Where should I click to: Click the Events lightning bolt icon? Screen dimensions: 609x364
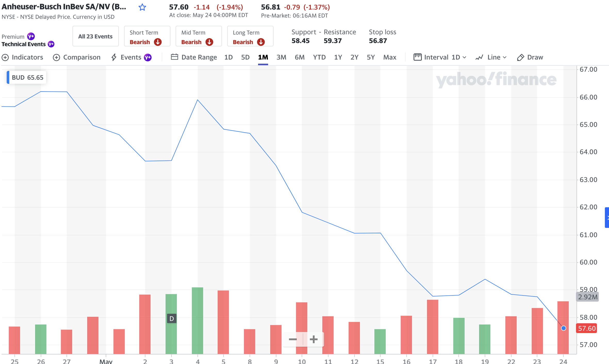(x=114, y=57)
